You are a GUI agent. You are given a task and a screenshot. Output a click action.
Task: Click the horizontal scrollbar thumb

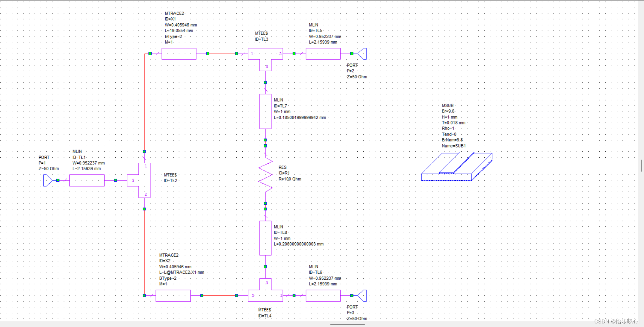[347, 324]
